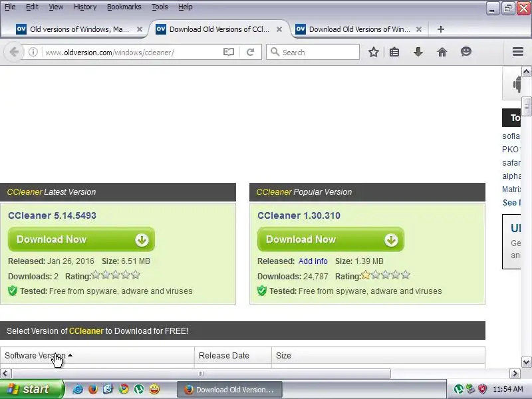Toggle Reader View icon in address bar
The width and height of the screenshot is (532, 399).
click(229, 52)
